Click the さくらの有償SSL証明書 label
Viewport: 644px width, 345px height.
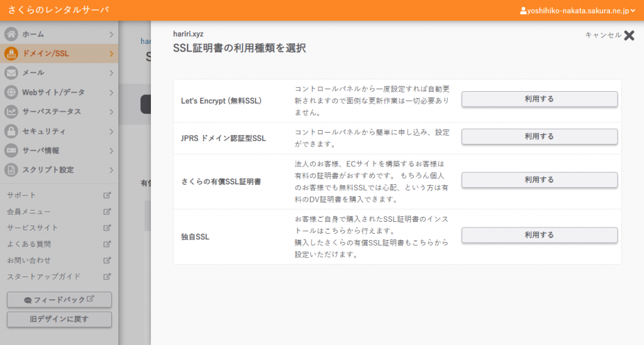coord(221,182)
